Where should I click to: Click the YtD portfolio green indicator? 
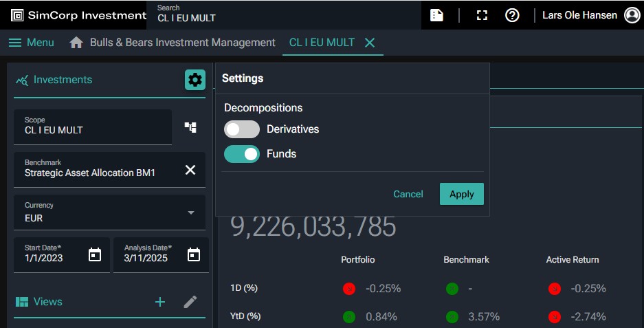[x=349, y=317]
